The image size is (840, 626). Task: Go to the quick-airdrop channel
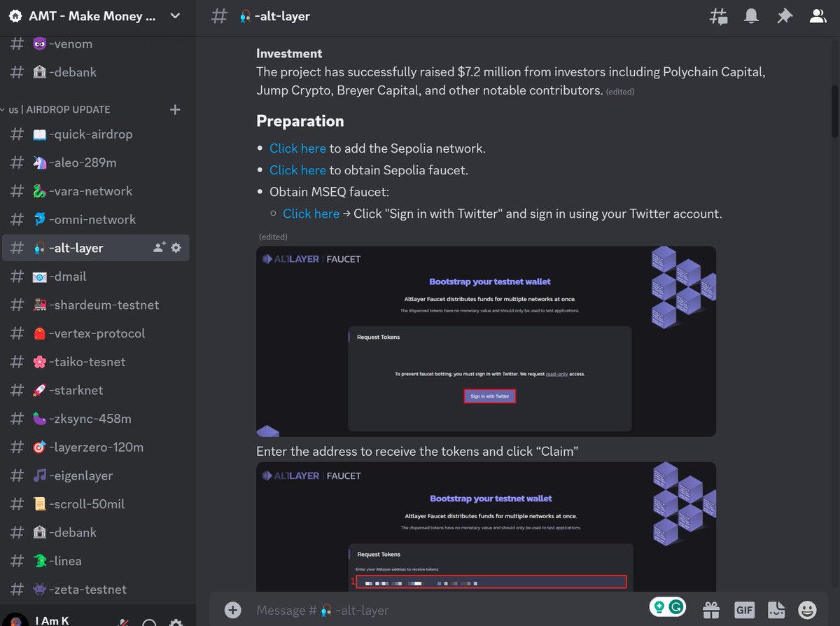tap(95, 134)
